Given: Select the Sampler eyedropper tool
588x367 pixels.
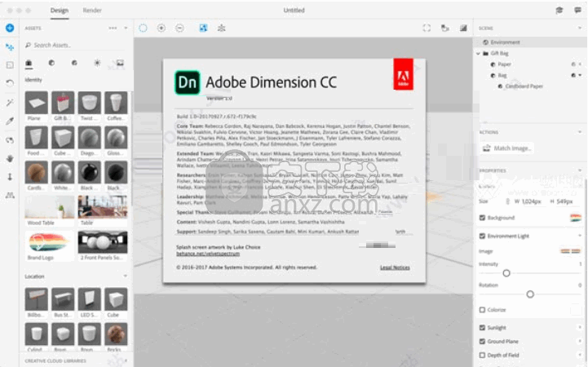Looking at the screenshot, I should 10,121.
